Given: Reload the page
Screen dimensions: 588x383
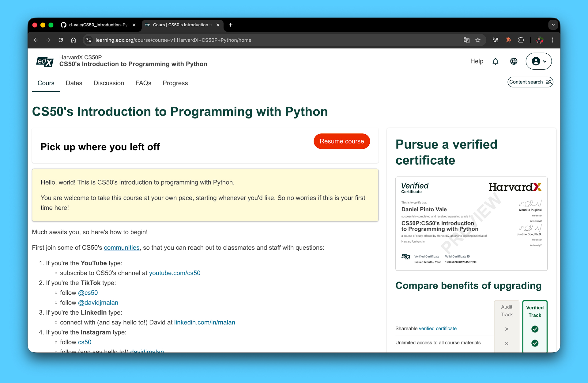Looking at the screenshot, I should (61, 40).
